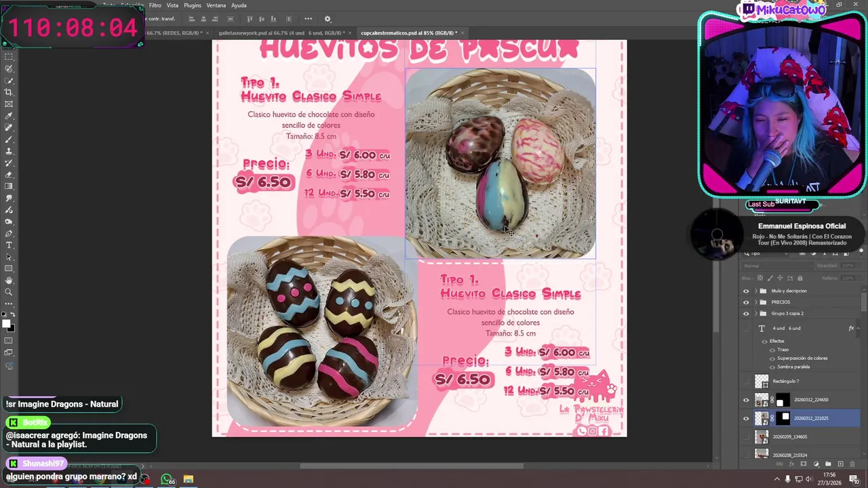The width and height of the screenshot is (868, 488).
Task: Add layer mask icon at panel bottom
Action: click(804, 464)
